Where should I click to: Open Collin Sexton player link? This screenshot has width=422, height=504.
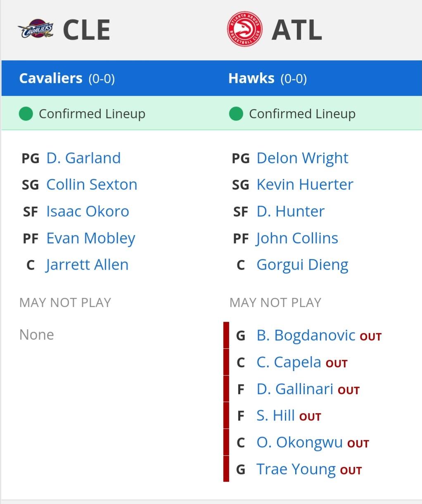[92, 185]
